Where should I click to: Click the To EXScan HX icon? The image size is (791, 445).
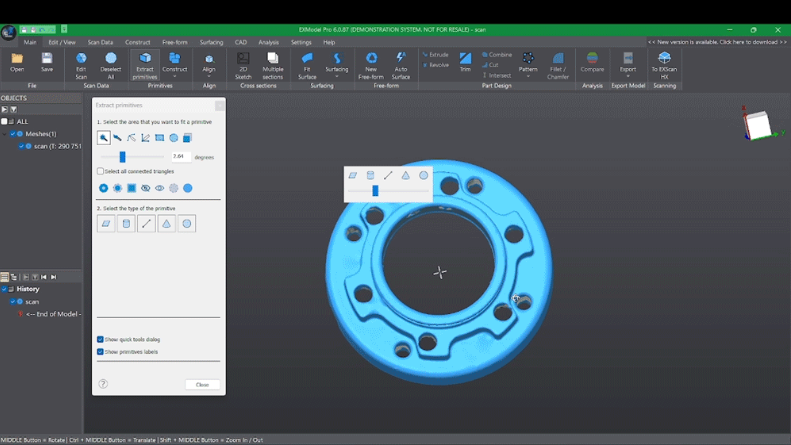coord(664,63)
